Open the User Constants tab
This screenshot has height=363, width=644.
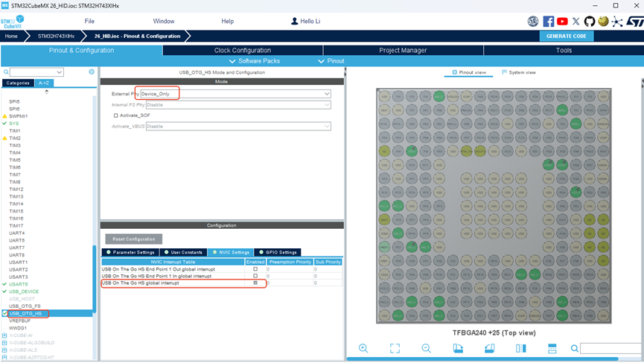[x=182, y=253]
